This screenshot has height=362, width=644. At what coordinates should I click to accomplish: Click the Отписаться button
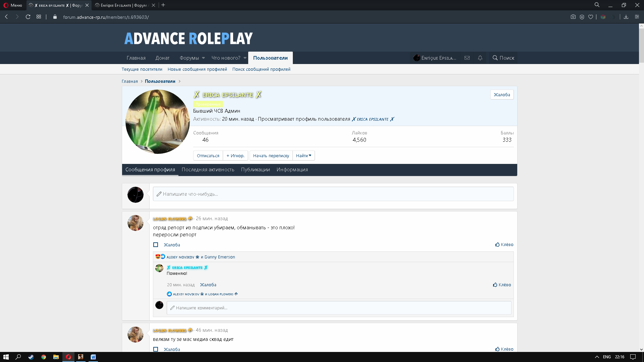pos(208,156)
